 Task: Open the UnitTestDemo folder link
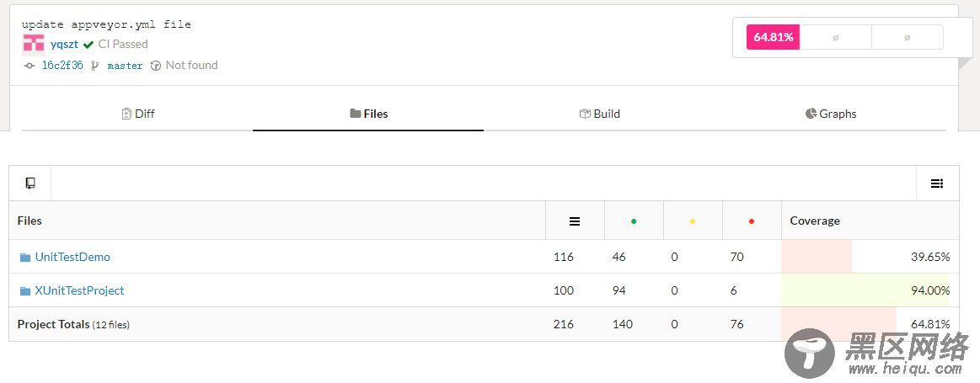click(72, 257)
